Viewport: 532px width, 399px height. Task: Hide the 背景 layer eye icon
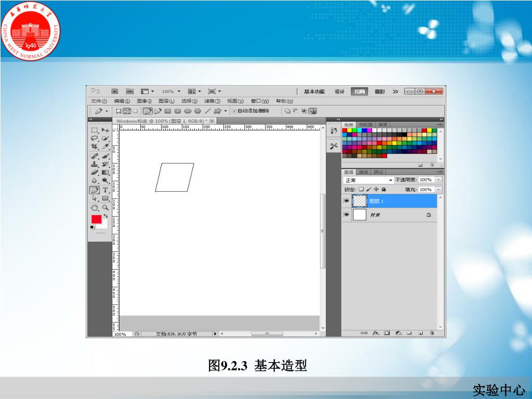coord(346,215)
